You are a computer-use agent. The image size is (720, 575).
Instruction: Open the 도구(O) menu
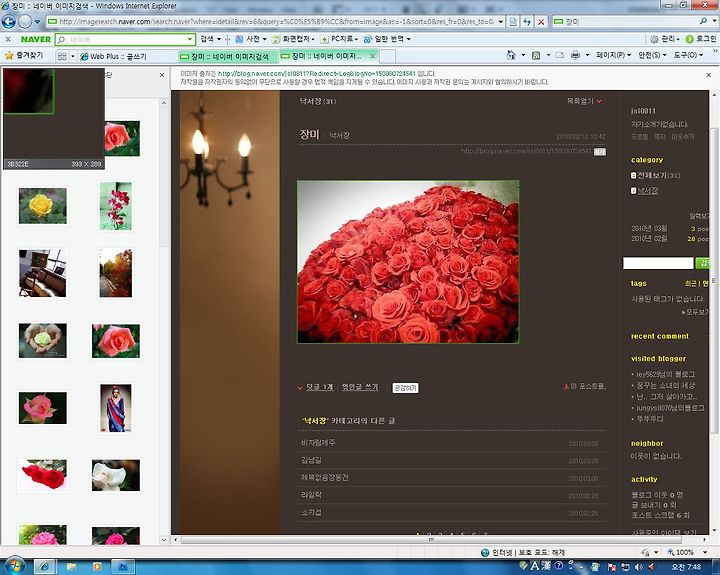687,55
